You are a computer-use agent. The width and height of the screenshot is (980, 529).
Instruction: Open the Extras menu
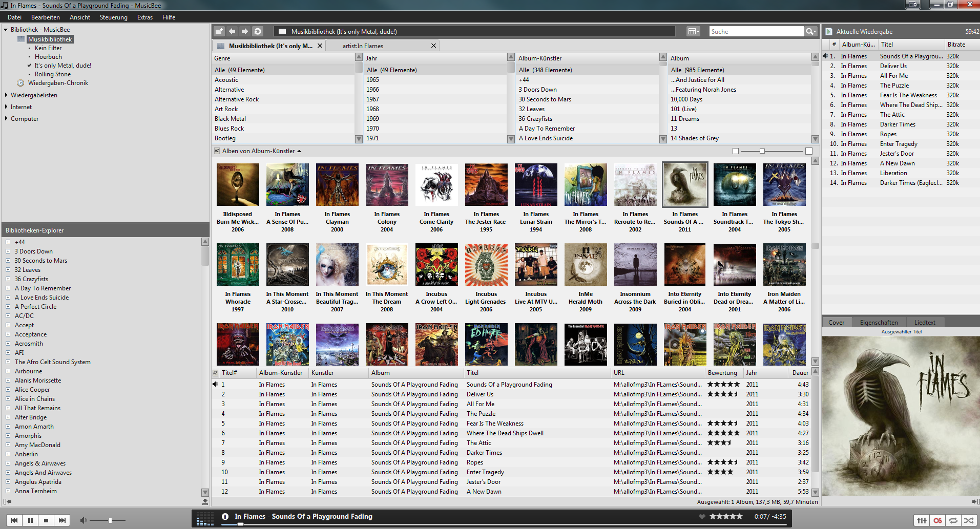pyautogui.click(x=145, y=17)
